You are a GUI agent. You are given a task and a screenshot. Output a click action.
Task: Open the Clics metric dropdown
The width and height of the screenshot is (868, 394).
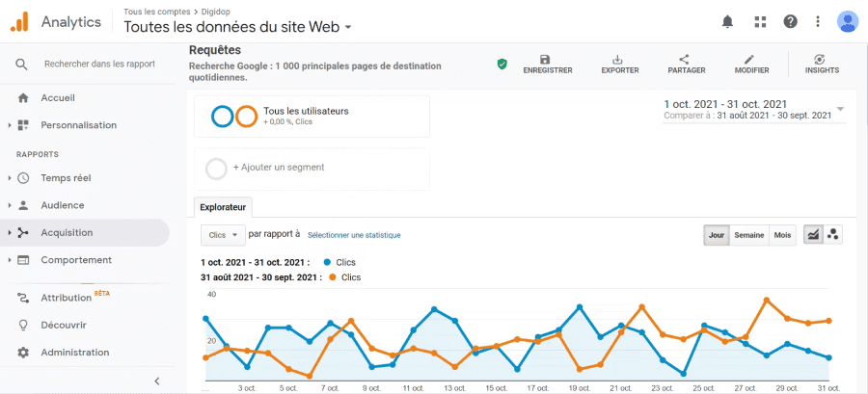click(x=223, y=235)
